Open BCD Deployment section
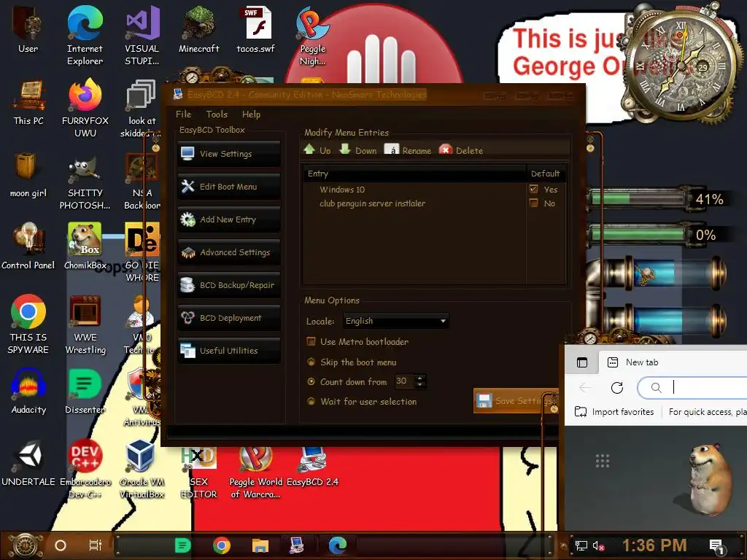The image size is (747, 560). (x=229, y=318)
